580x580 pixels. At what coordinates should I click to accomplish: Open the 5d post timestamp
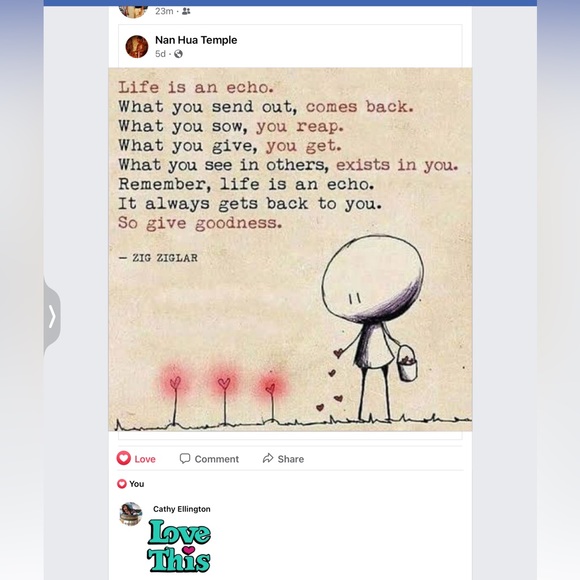coord(160,54)
